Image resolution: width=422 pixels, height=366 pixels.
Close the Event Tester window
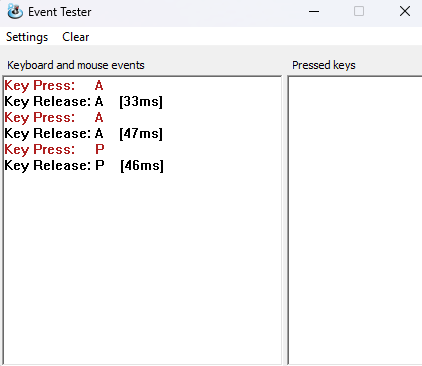click(x=405, y=12)
